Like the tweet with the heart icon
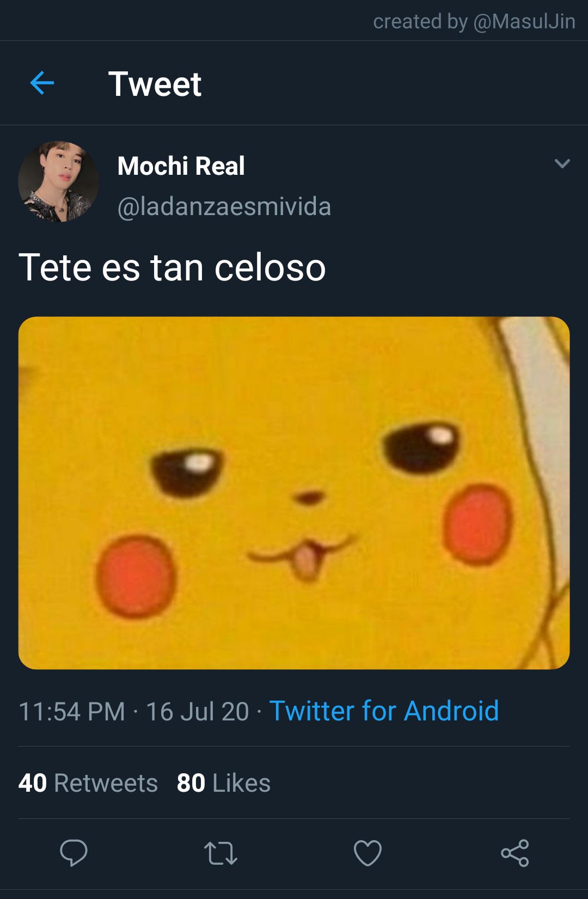The image size is (588, 899). click(x=367, y=853)
